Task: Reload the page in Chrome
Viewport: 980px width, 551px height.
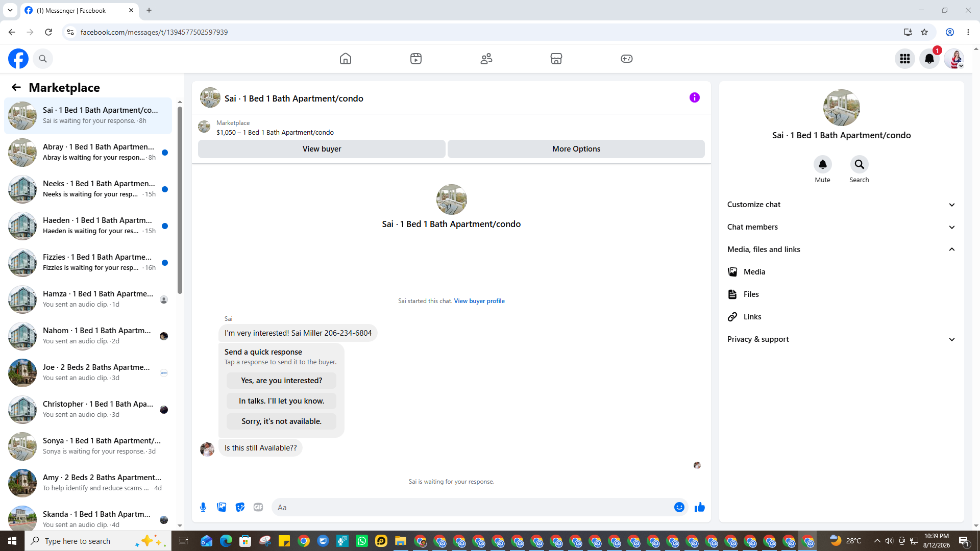Action: pyautogui.click(x=48, y=32)
